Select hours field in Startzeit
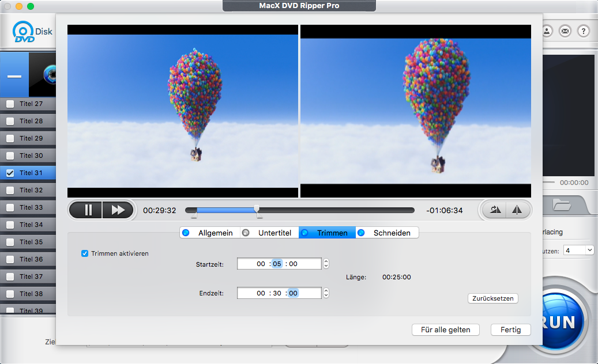Screen dimensions: 598x364 [261, 263]
